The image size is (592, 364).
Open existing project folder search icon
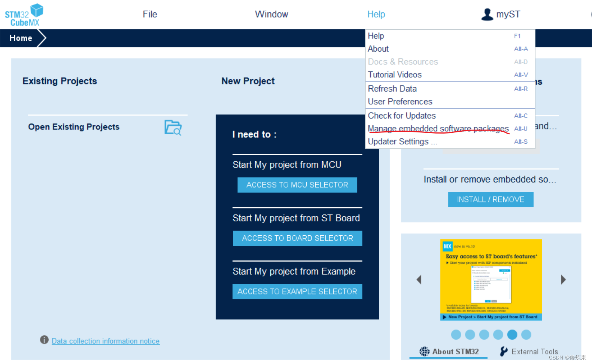(x=173, y=128)
